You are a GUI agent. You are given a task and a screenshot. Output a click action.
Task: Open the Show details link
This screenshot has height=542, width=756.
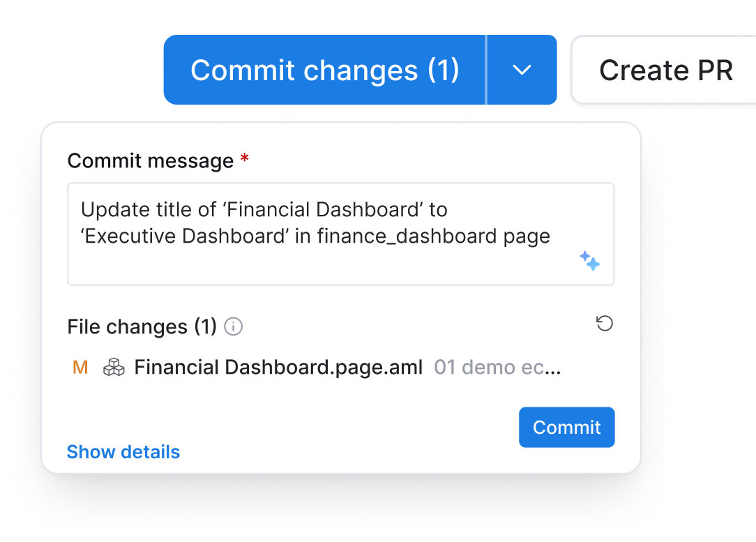pos(123,452)
